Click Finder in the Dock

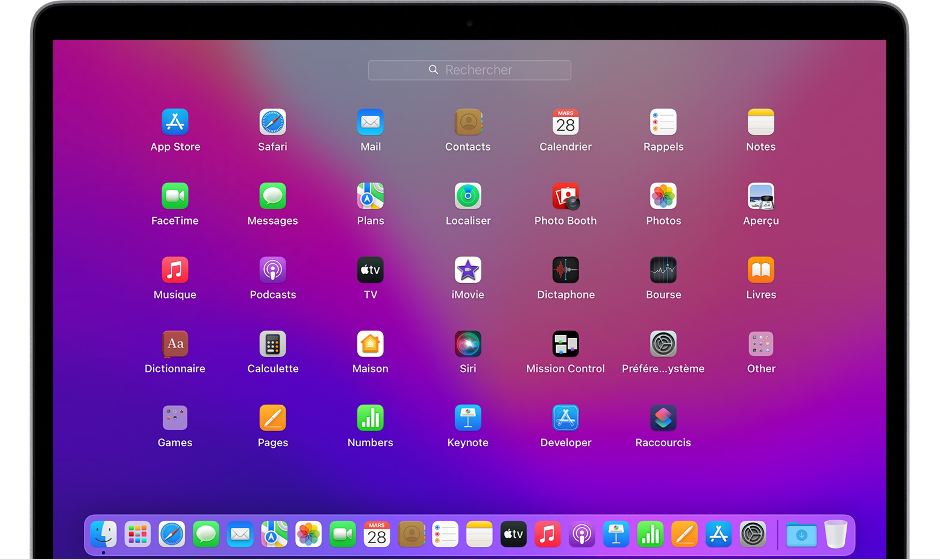(x=104, y=534)
